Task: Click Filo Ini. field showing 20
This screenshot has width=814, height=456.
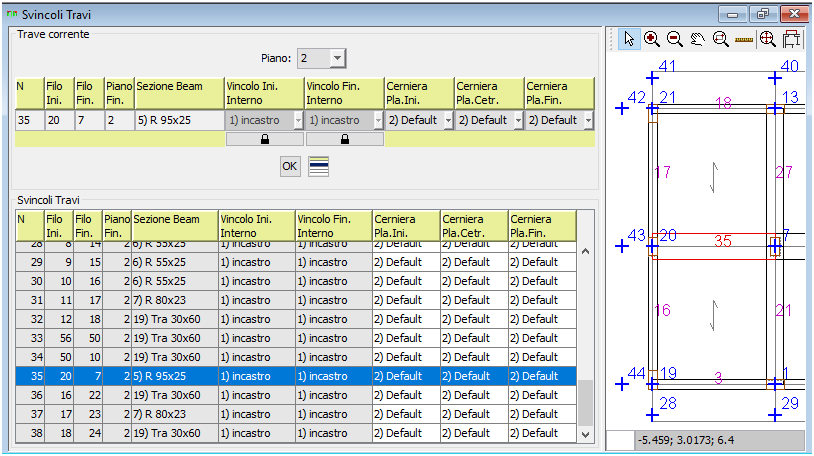Action: pyautogui.click(x=59, y=120)
